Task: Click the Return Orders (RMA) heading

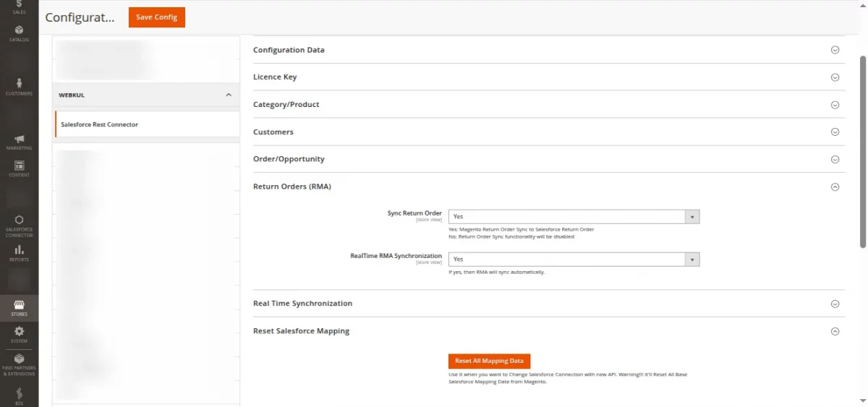Action: click(x=292, y=187)
